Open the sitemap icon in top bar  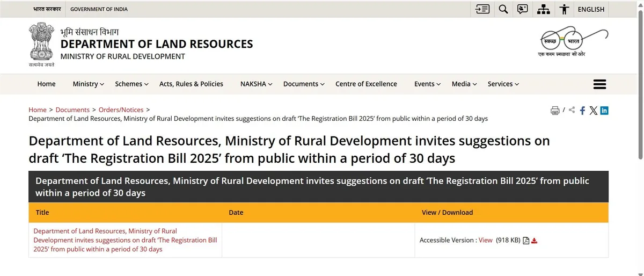[x=543, y=9]
